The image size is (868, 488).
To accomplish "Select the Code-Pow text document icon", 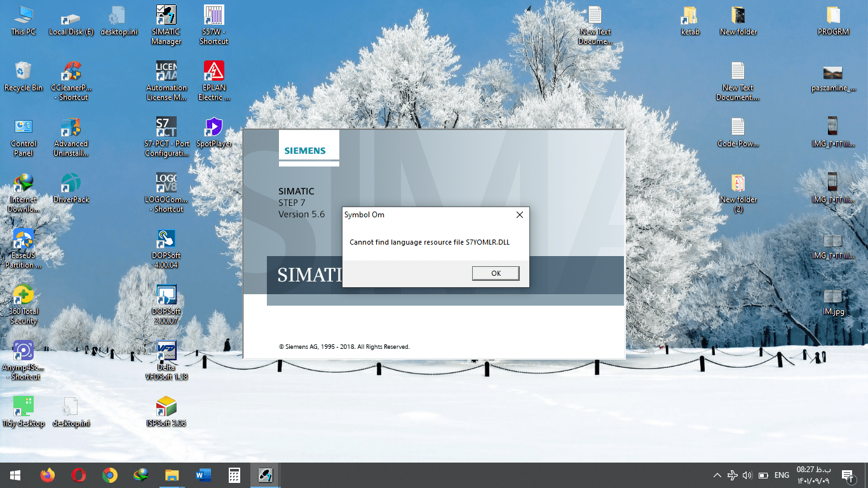I will (x=738, y=132).
